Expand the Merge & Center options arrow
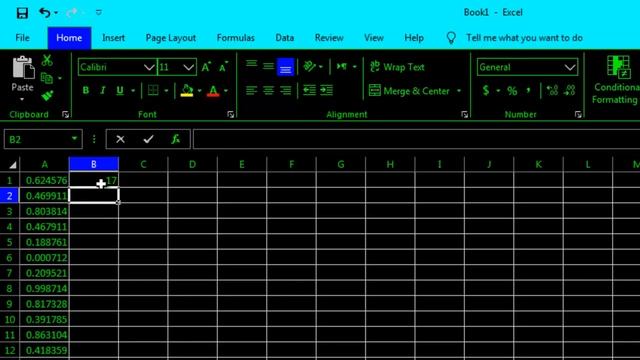 coord(459,91)
